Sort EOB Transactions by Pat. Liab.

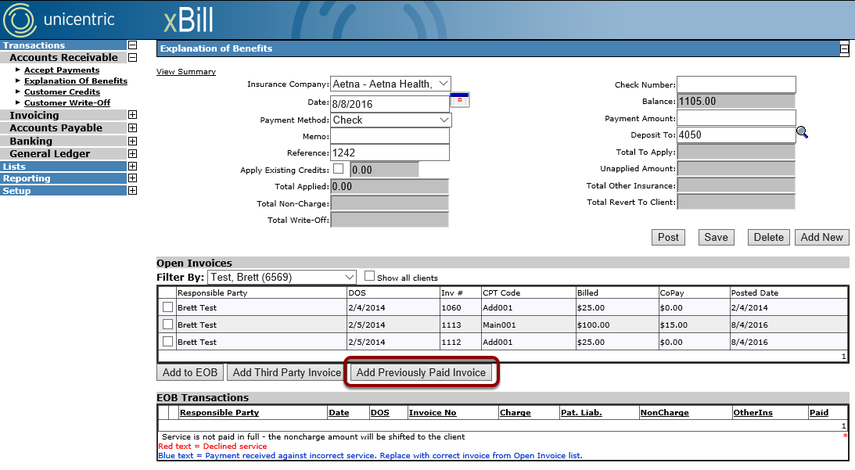pos(581,412)
